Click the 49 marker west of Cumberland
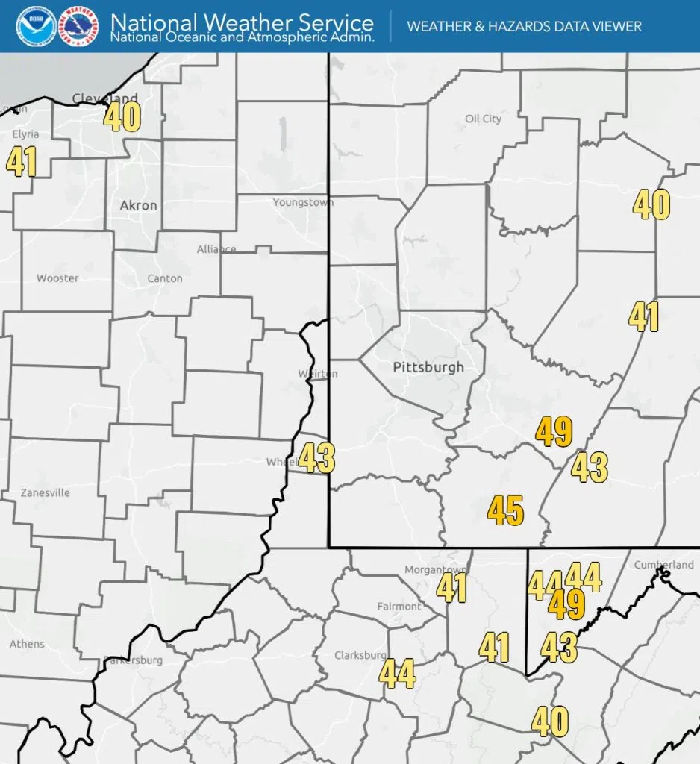The width and height of the screenshot is (700, 764). pyautogui.click(x=566, y=604)
